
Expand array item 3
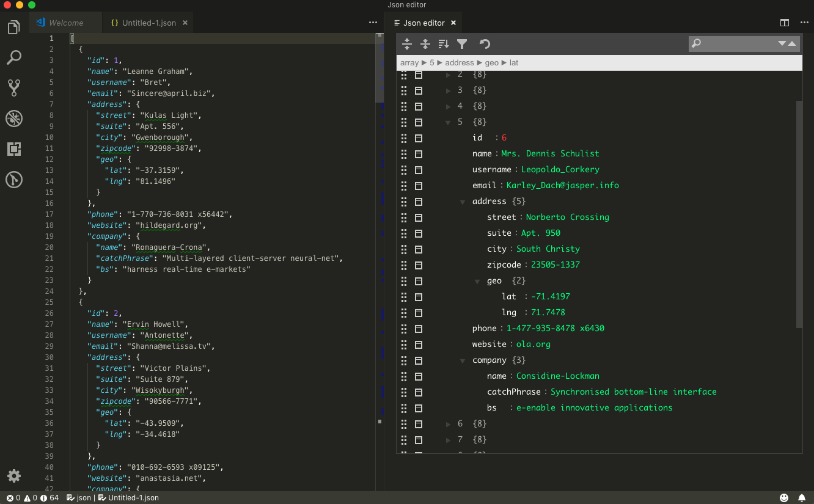[x=449, y=90]
